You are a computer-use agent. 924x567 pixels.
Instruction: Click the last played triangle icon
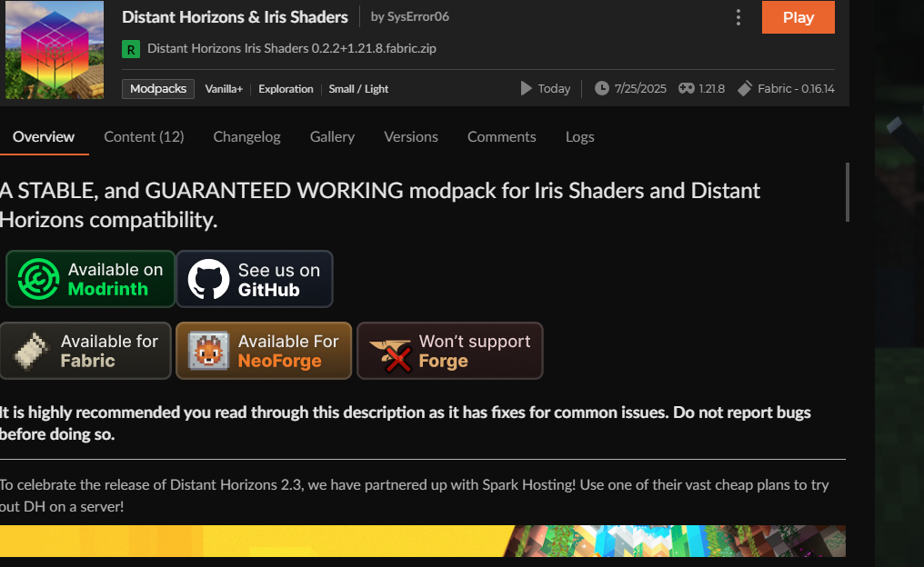(526, 88)
